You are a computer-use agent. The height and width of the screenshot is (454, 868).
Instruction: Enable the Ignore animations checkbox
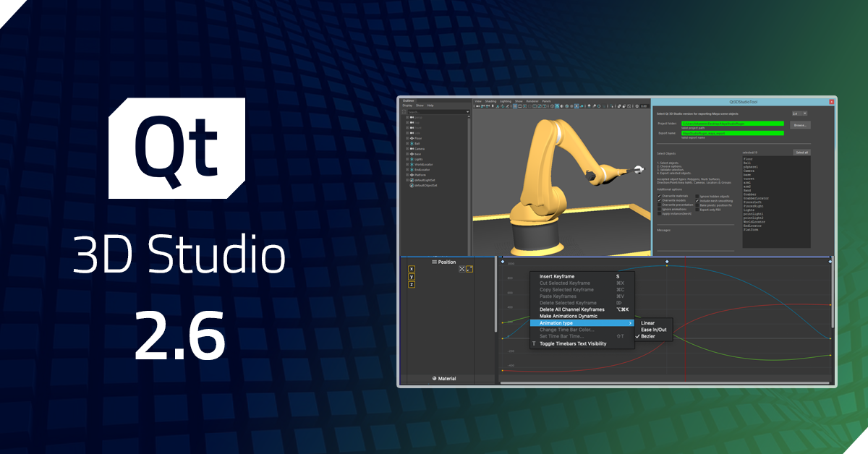click(x=659, y=210)
